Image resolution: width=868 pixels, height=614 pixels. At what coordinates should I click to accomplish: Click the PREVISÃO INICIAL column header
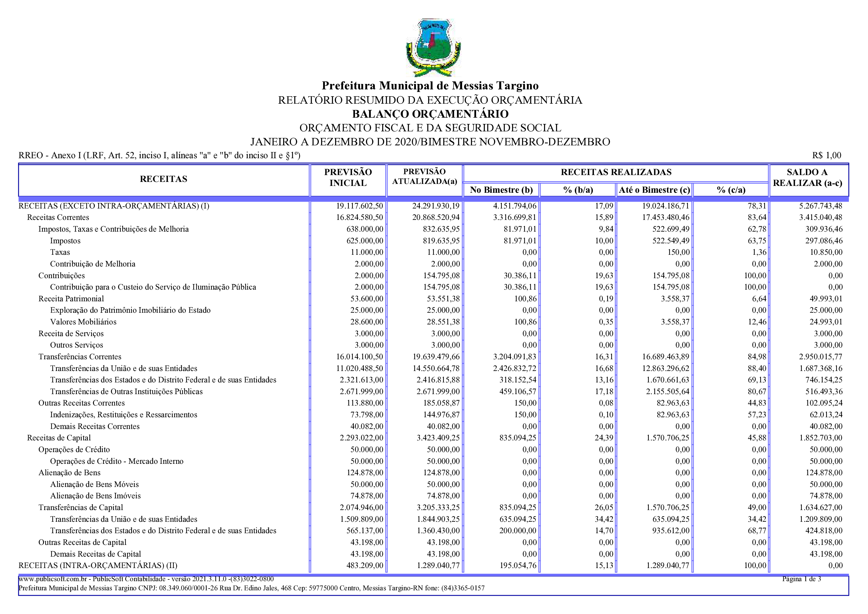coord(348,177)
